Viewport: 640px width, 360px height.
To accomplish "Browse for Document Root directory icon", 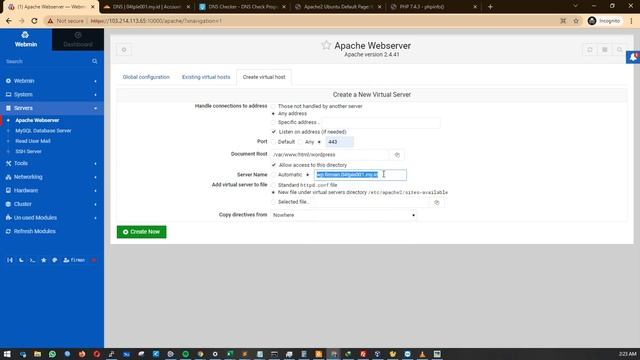I will click(x=397, y=155).
